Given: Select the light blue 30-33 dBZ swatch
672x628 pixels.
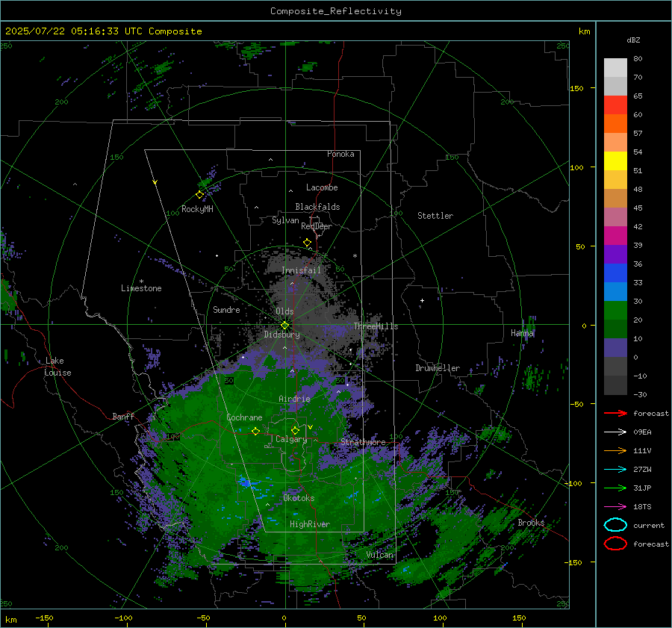Looking at the screenshot, I should pos(615,292).
